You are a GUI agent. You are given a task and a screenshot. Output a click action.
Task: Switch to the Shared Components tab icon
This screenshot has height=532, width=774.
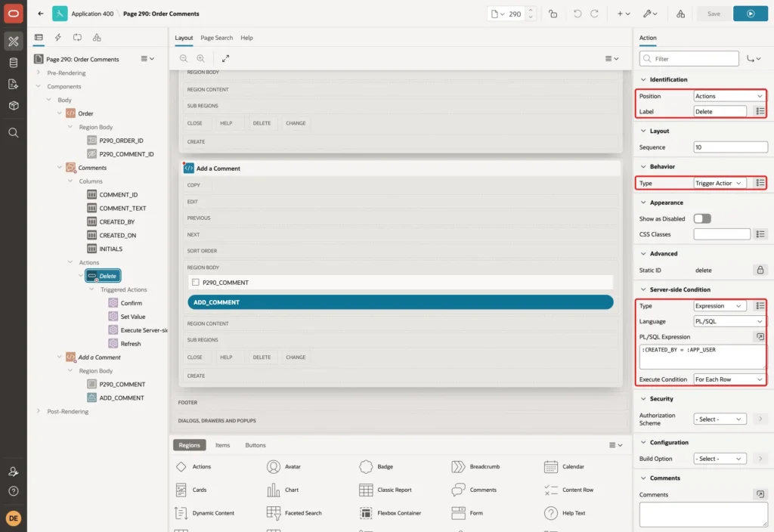pyautogui.click(x=97, y=38)
